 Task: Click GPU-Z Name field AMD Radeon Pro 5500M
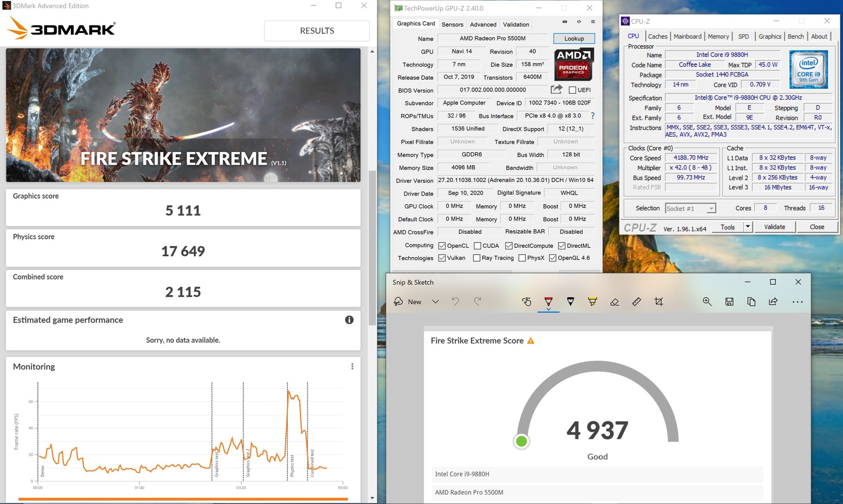(493, 38)
